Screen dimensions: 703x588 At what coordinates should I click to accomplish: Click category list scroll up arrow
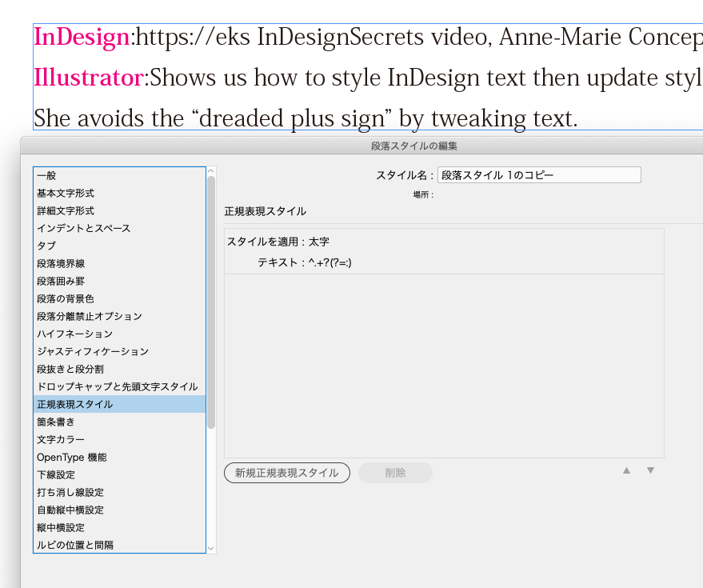tap(211, 171)
